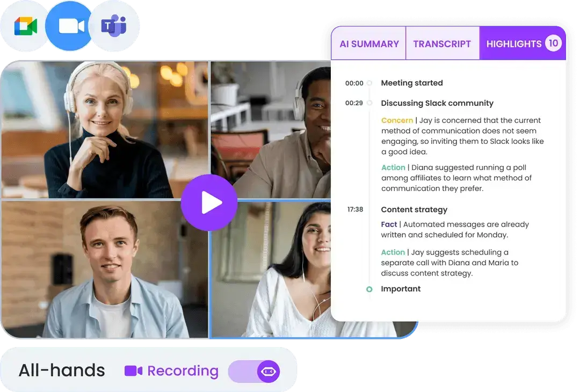Switch to the Transcript tab
The height and width of the screenshot is (392, 580).
[x=442, y=44]
